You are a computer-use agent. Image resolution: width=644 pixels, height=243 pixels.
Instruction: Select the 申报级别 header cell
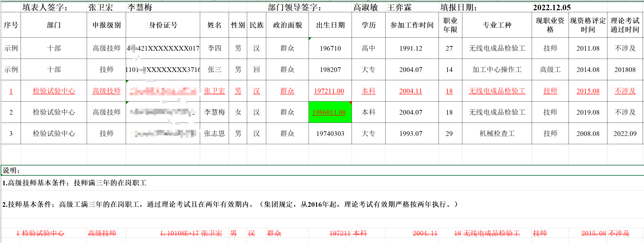coord(106,25)
